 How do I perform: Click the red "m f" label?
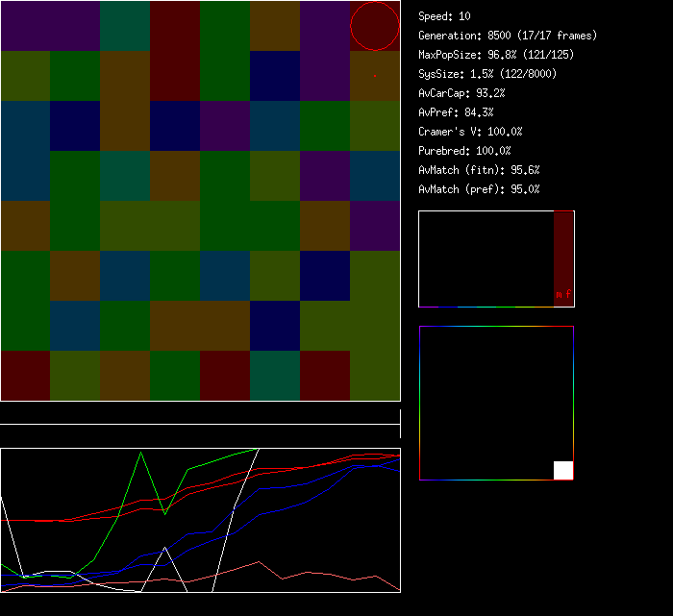[x=563, y=295]
